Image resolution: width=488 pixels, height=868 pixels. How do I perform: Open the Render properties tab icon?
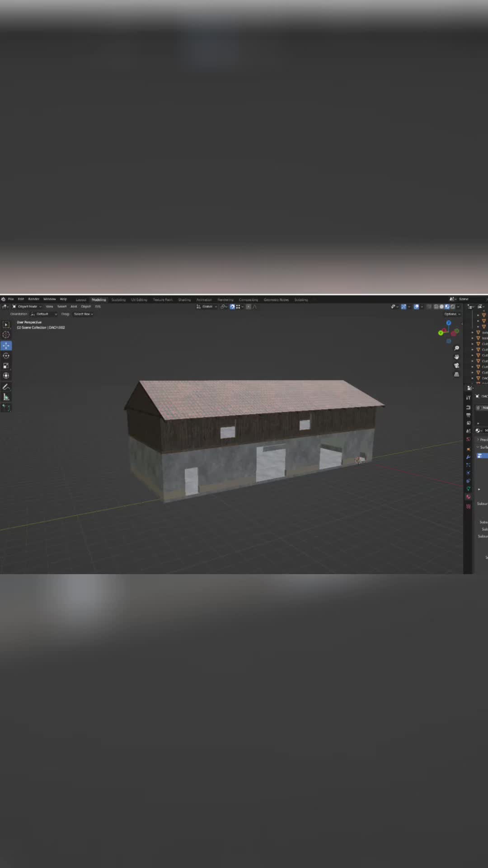[x=468, y=407]
